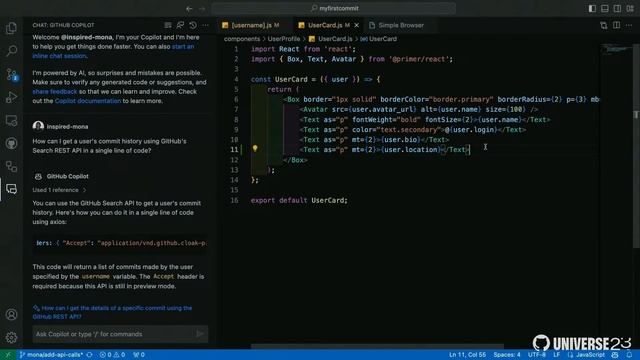Clear the Copilot chat session
The image size is (640, 360).
168,25
